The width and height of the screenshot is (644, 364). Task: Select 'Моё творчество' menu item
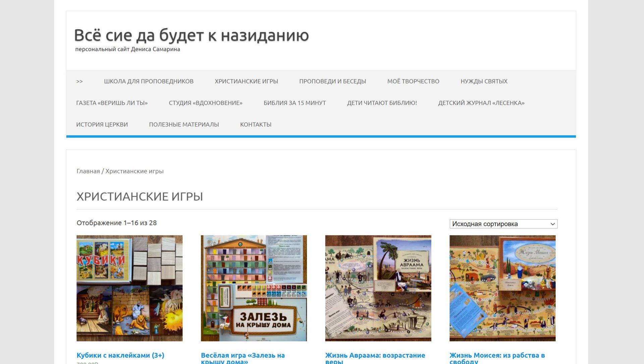[413, 81]
